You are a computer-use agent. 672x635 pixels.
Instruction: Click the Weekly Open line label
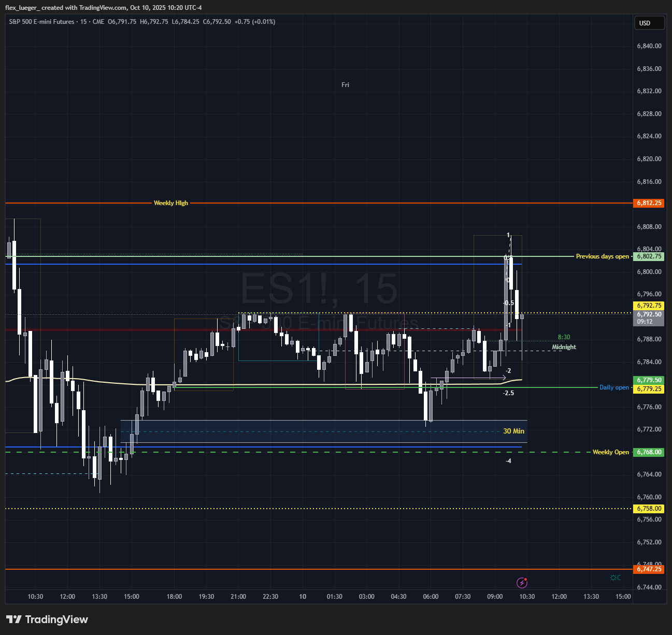[610, 452]
